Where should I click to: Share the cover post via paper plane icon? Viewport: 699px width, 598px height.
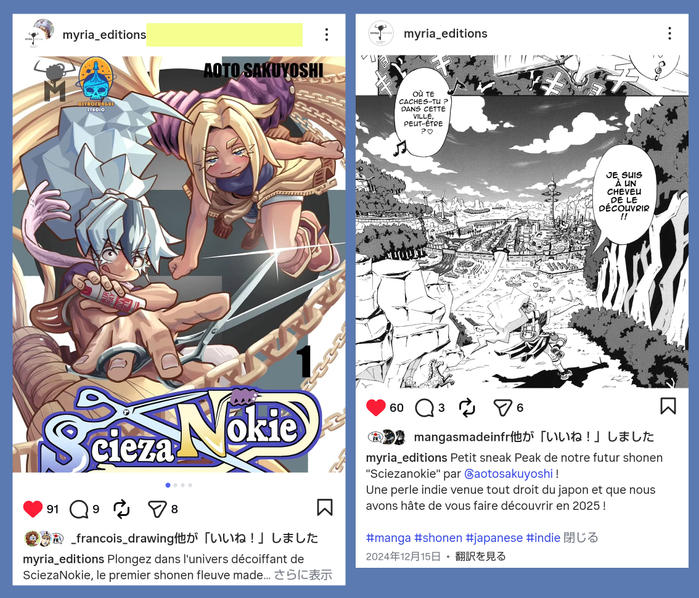tap(157, 509)
